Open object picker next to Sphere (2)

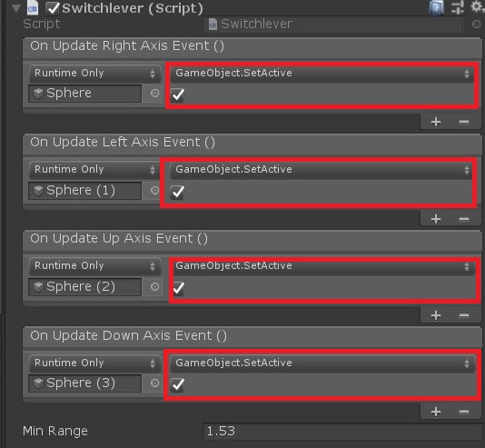(154, 286)
